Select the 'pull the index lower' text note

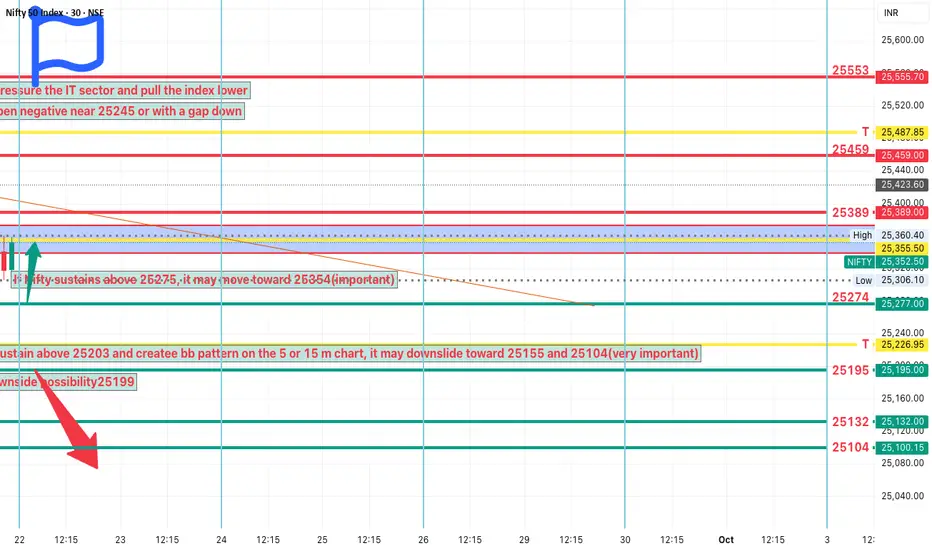[124, 90]
